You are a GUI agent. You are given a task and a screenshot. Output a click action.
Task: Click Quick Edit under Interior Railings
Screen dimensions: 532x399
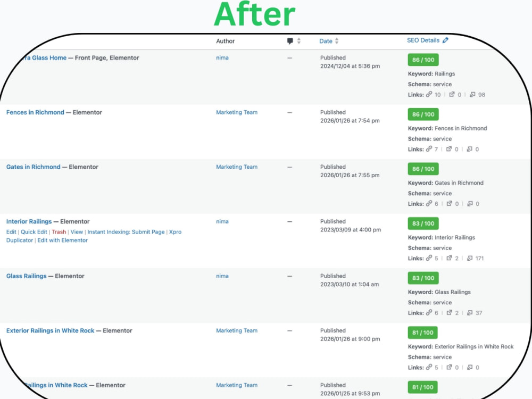pyautogui.click(x=34, y=232)
